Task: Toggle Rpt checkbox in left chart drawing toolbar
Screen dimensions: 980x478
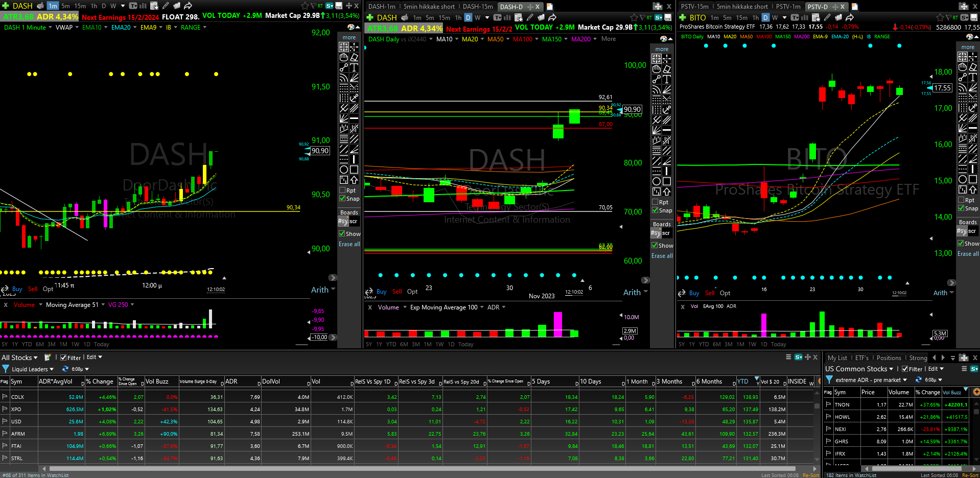Action: (342, 190)
